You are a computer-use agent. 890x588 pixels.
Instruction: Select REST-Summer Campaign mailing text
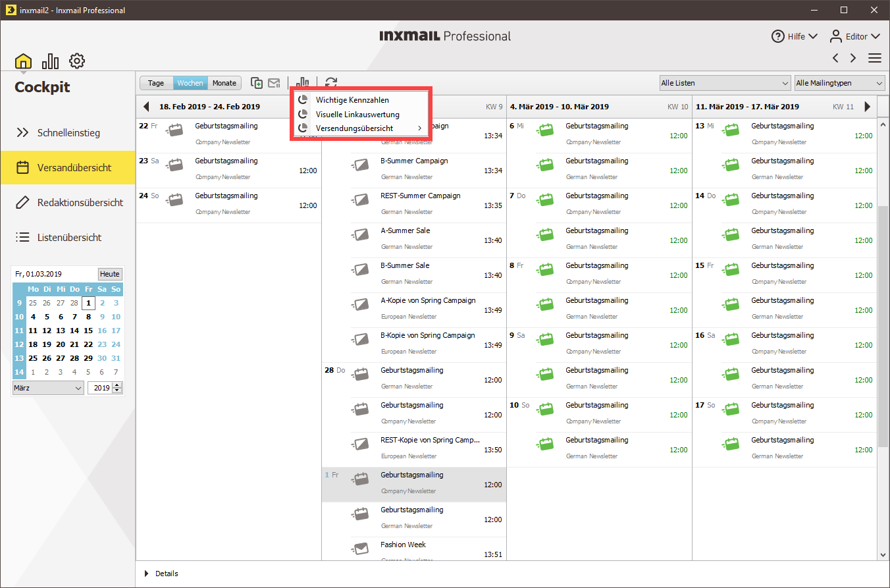[420, 196]
